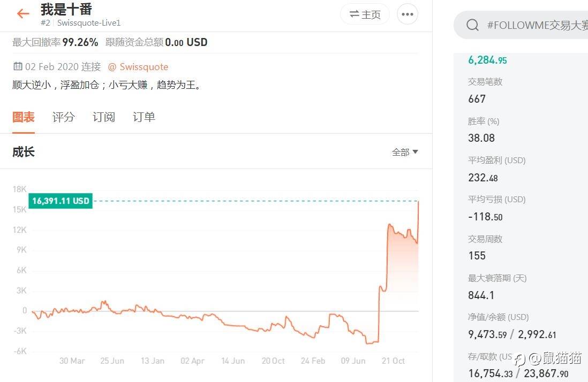588x382 pixels.
Task: Open the @ Swissquote broker link
Action: click(x=138, y=67)
